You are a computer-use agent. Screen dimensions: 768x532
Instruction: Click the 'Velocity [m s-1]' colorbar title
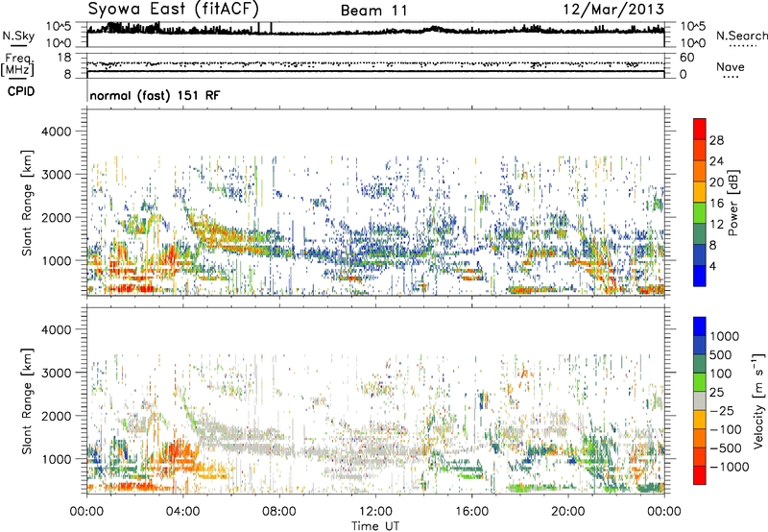pyautogui.click(x=758, y=400)
